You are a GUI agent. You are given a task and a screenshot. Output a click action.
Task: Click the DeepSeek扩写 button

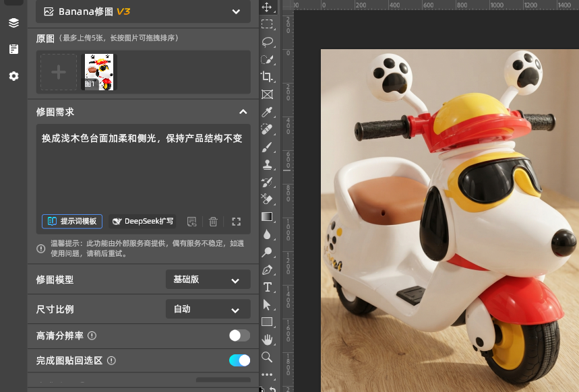(142, 222)
